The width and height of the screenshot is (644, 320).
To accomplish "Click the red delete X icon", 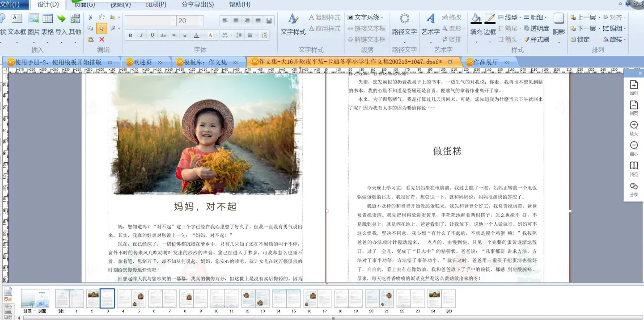I will [102, 39].
